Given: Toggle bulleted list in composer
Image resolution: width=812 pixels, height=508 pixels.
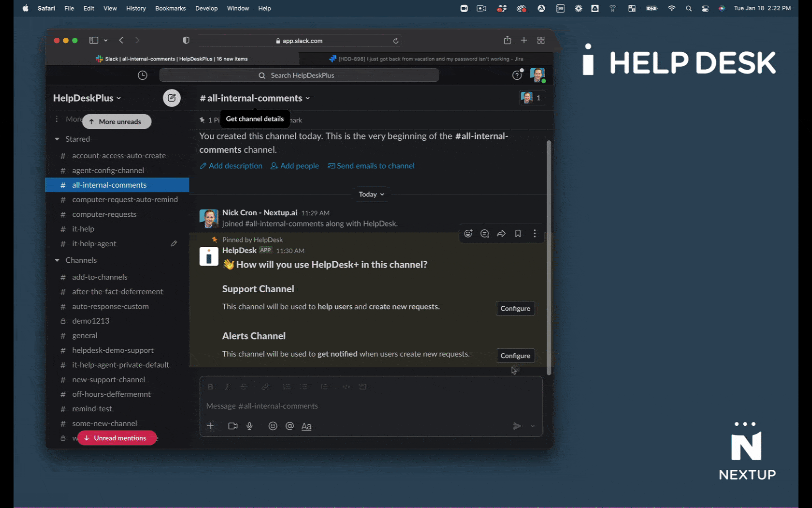Looking at the screenshot, I should pos(303,387).
